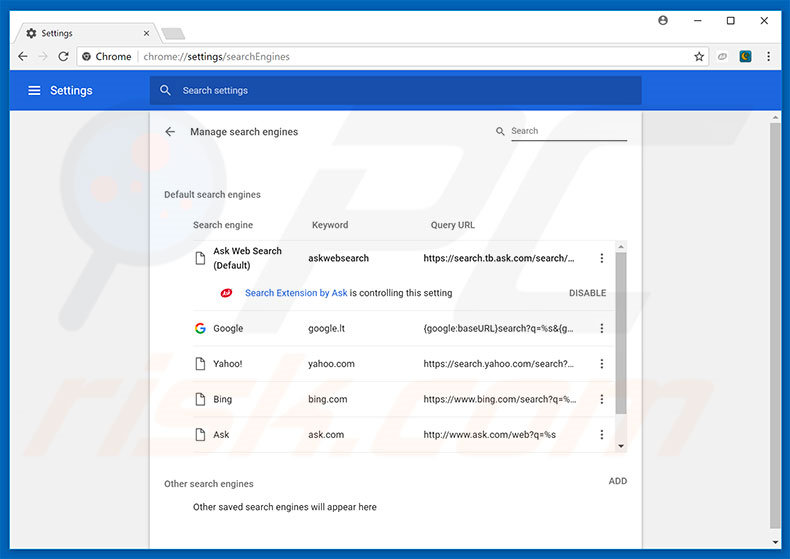Maximize the Chrome window
Viewport: 790px width, 559px height.
point(731,21)
